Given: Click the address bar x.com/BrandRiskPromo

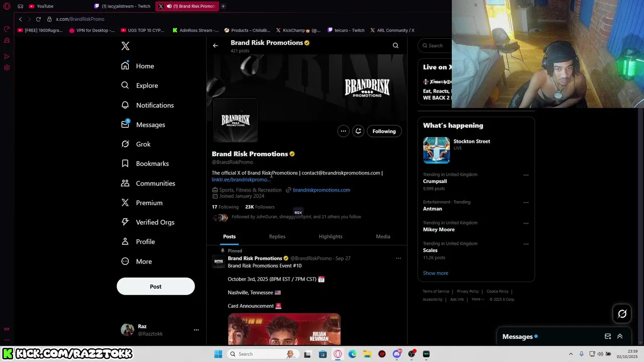Looking at the screenshot, I should [80, 19].
